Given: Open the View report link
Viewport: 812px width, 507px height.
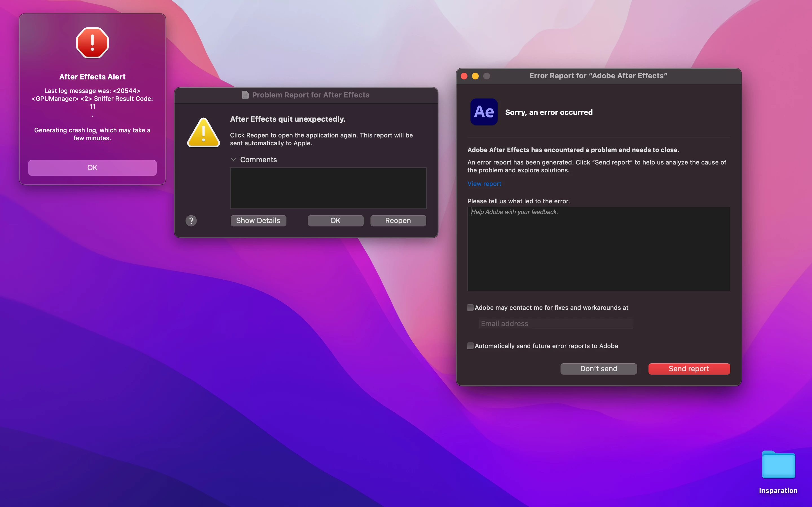Looking at the screenshot, I should coord(484,184).
